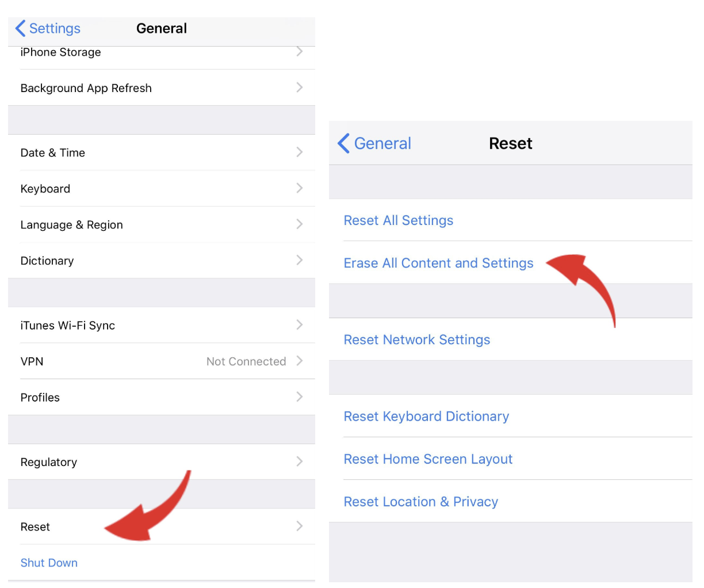The width and height of the screenshot is (704, 588).
Task: Tap the chevron beside Profiles
Action: click(x=299, y=396)
